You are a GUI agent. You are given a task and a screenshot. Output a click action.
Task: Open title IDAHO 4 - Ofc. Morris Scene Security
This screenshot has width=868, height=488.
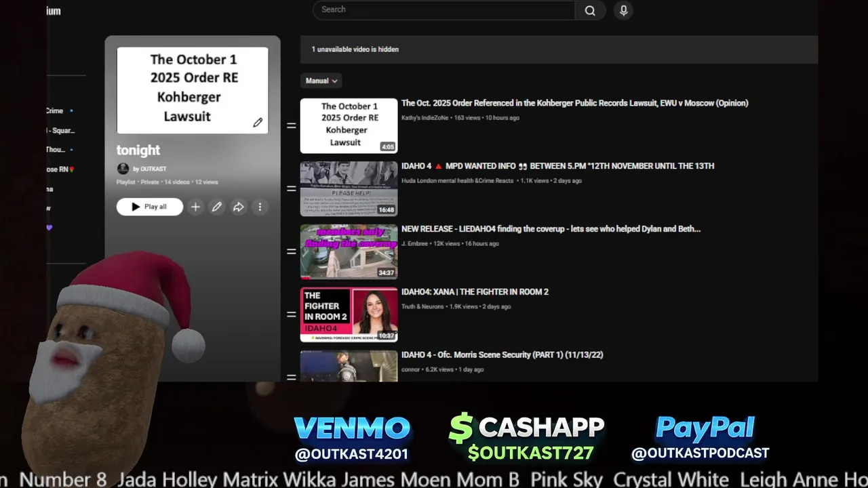click(502, 355)
